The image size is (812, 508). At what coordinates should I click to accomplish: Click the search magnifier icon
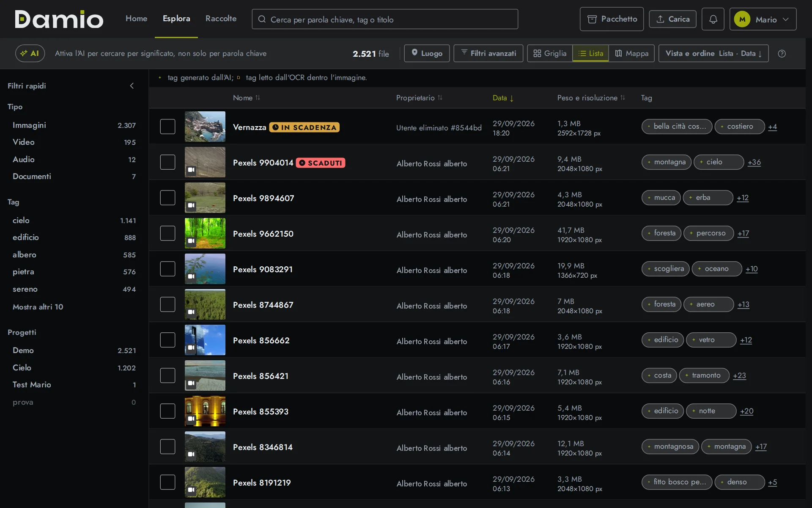pyautogui.click(x=262, y=19)
